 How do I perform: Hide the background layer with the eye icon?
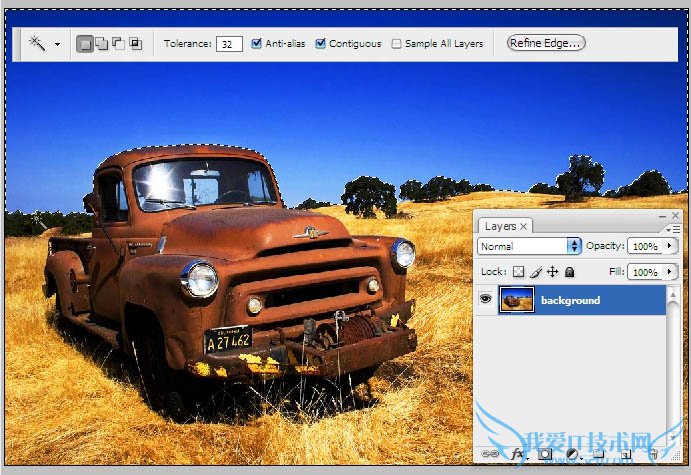(x=487, y=300)
